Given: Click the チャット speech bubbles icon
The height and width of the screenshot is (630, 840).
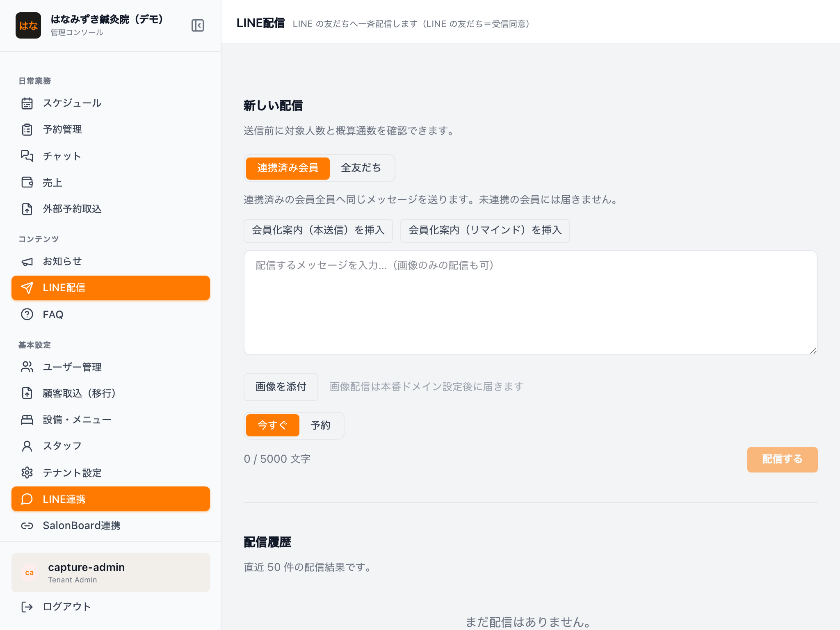Looking at the screenshot, I should [x=27, y=156].
